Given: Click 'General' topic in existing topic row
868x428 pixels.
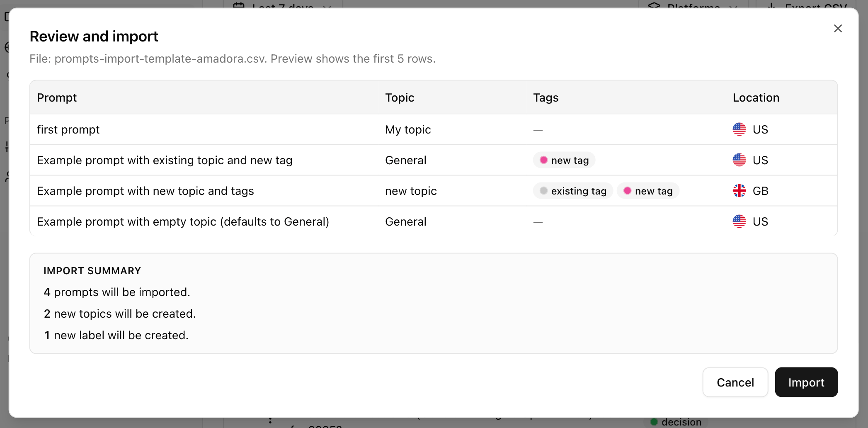Looking at the screenshot, I should 405,160.
